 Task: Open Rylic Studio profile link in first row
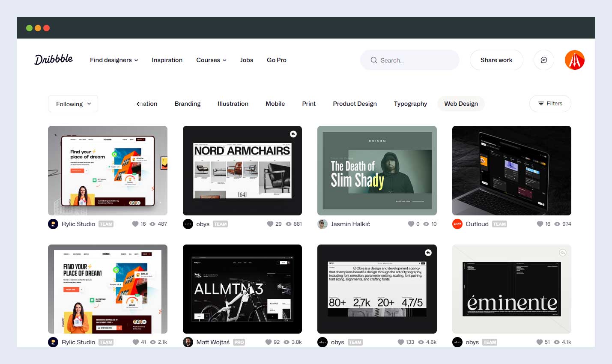(78, 224)
